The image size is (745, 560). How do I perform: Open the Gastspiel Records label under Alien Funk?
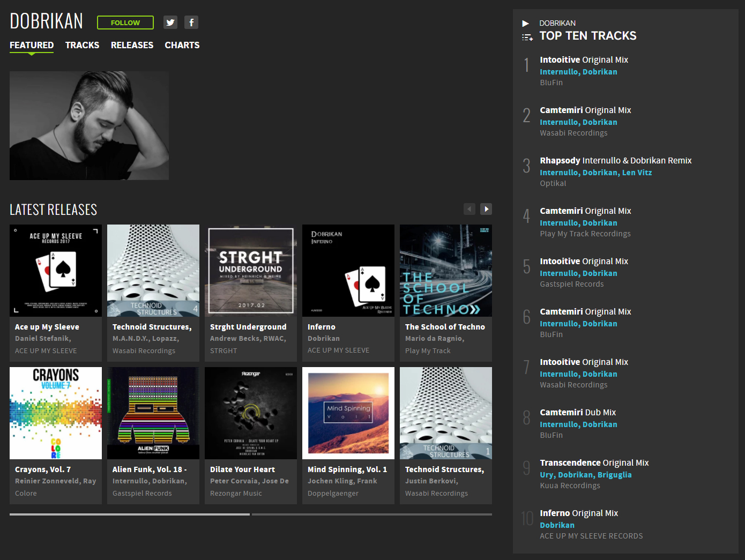pos(142,494)
